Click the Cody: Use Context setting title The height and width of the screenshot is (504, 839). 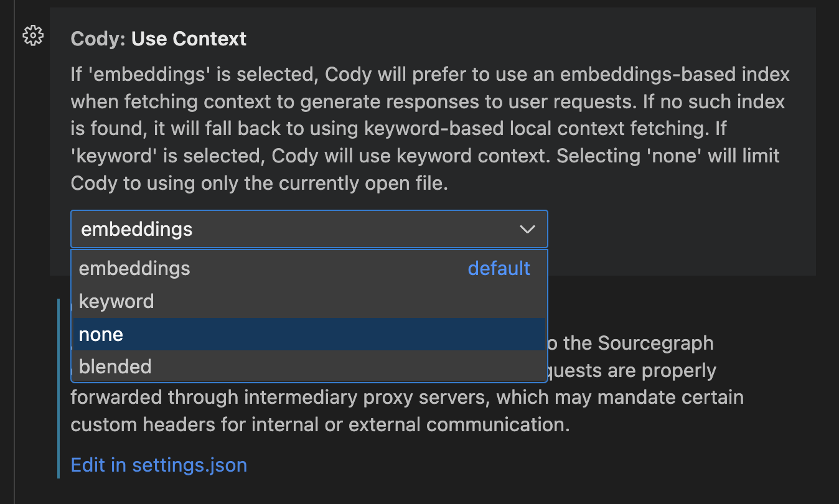159,39
